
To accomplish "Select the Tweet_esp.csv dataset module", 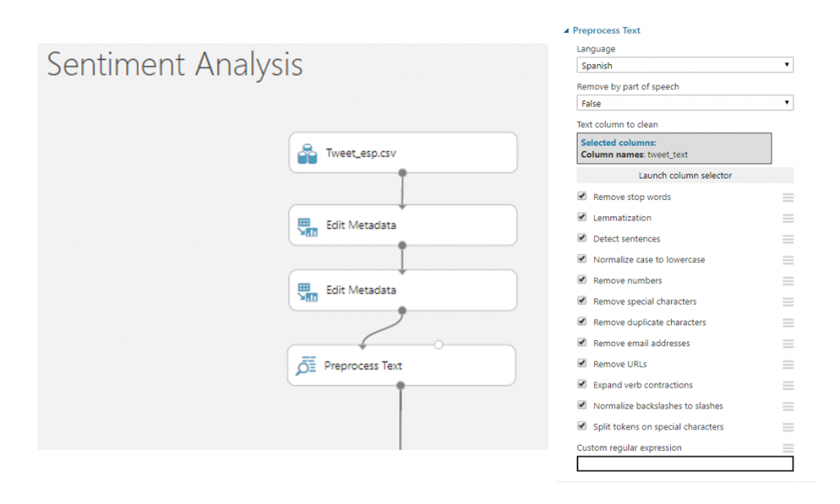I will (x=403, y=153).
